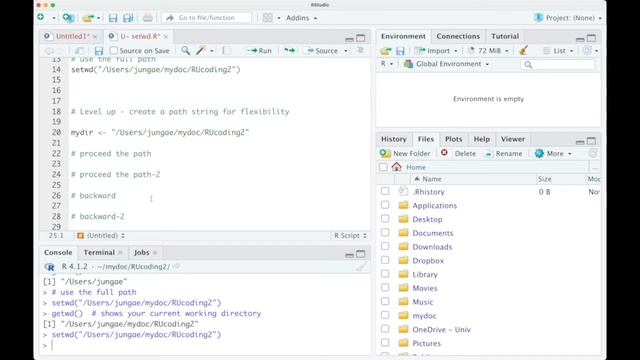Switch to the Terminal tab

pos(99,253)
